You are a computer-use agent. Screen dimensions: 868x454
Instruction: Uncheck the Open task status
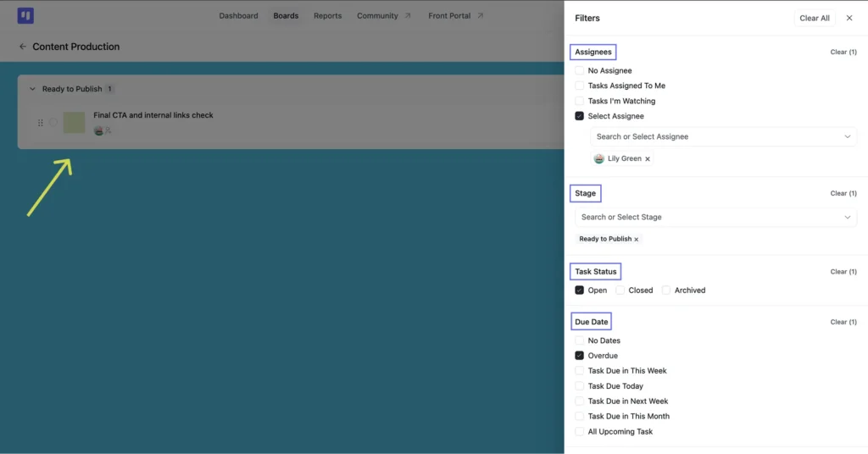click(x=579, y=291)
